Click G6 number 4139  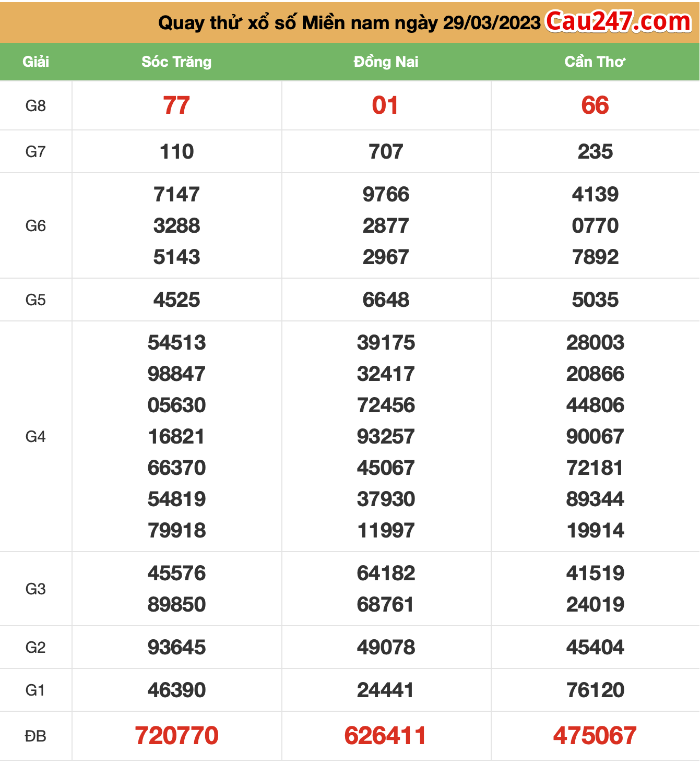click(595, 195)
